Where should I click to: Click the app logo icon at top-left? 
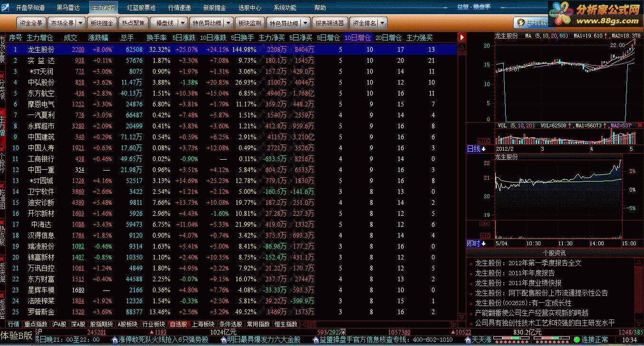click(4, 8)
